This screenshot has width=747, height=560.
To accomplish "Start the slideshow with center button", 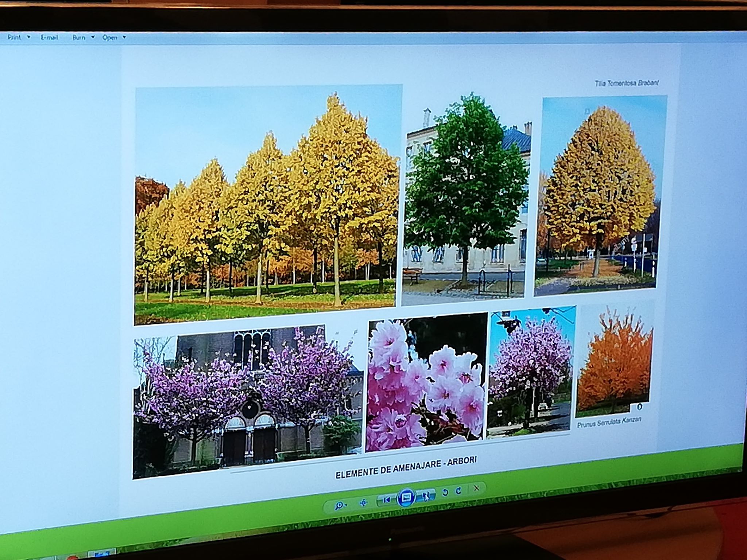I will 406,498.
